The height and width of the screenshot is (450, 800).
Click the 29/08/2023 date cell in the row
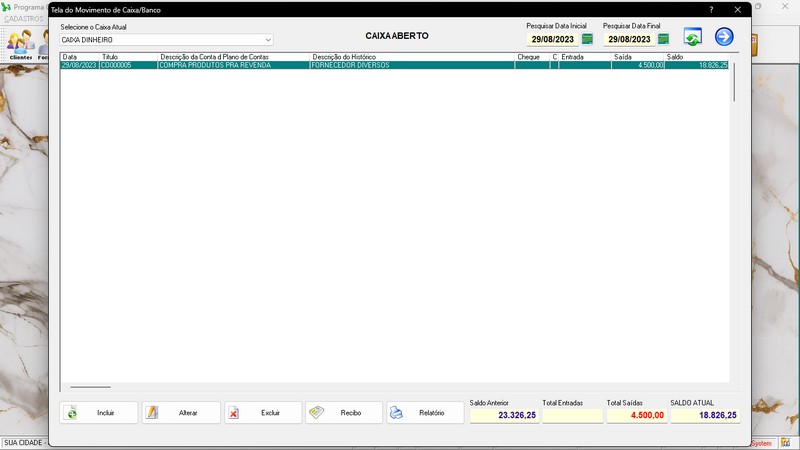[x=80, y=65]
